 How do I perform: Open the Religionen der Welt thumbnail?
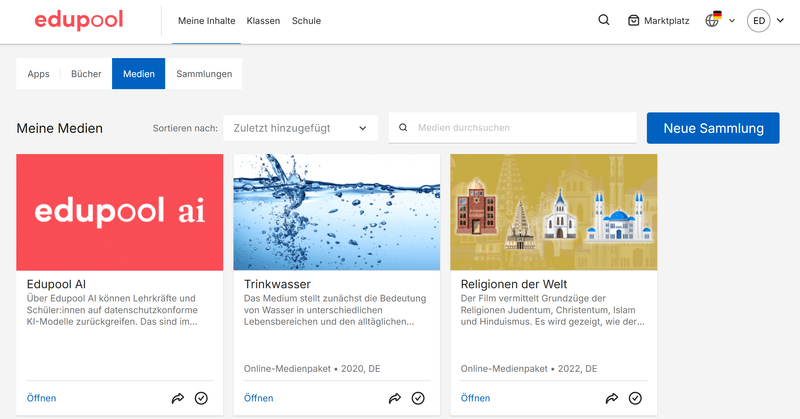coord(553,212)
